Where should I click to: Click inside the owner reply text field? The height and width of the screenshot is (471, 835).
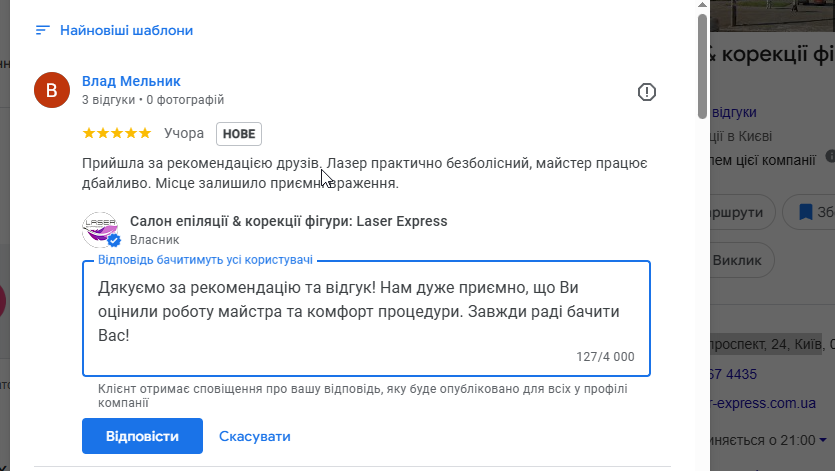365,310
